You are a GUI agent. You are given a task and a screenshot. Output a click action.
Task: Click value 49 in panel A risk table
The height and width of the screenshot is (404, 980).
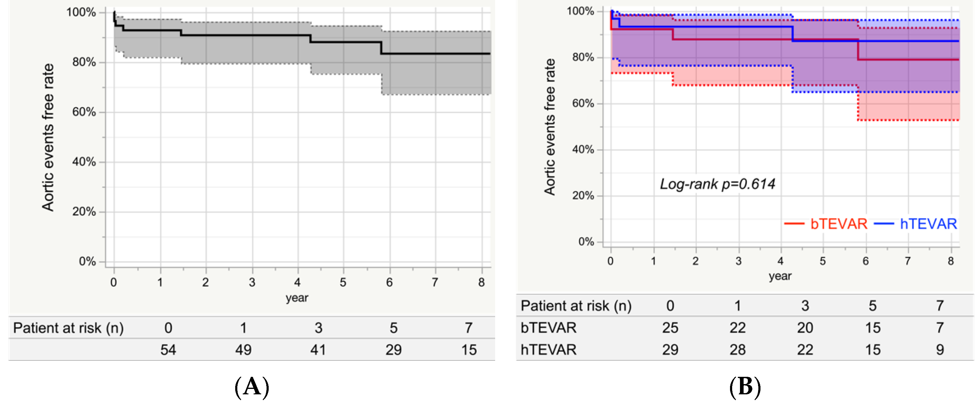pos(243,350)
